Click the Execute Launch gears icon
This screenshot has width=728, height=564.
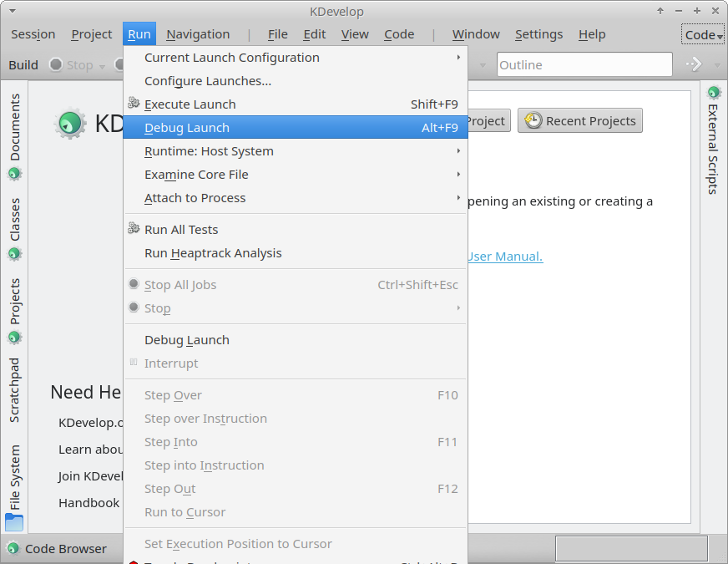[134, 103]
